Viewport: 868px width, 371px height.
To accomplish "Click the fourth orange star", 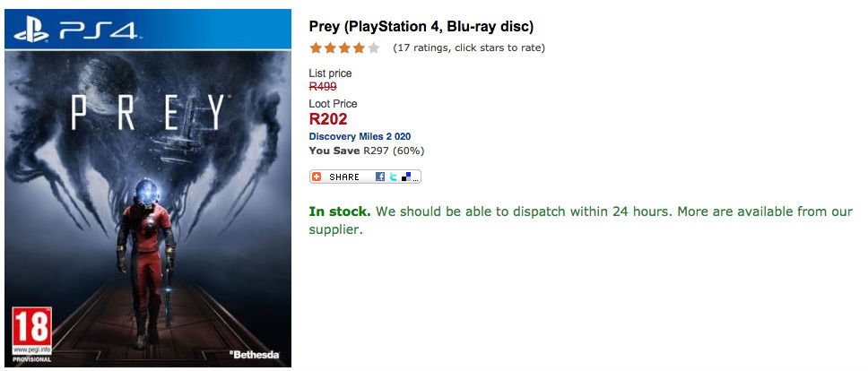I will (359, 47).
